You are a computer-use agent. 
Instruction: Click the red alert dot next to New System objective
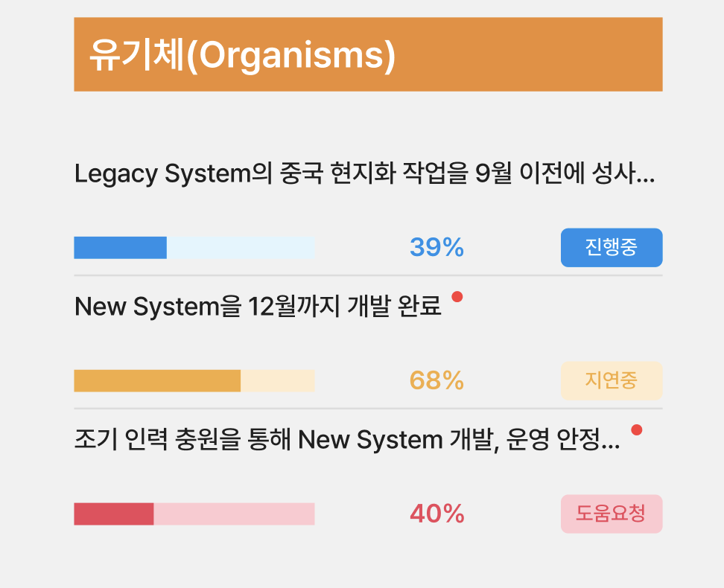[x=457, y=295]
